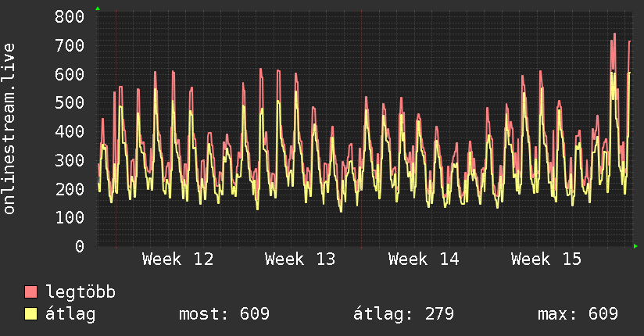This screenshot has height=336, width=644.
Task: Click the 0 y-axis value
Action: pos(80,246)
